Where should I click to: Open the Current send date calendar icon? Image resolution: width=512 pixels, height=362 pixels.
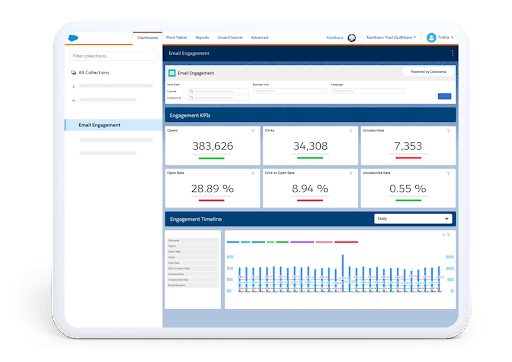click(x=191, y=91)
